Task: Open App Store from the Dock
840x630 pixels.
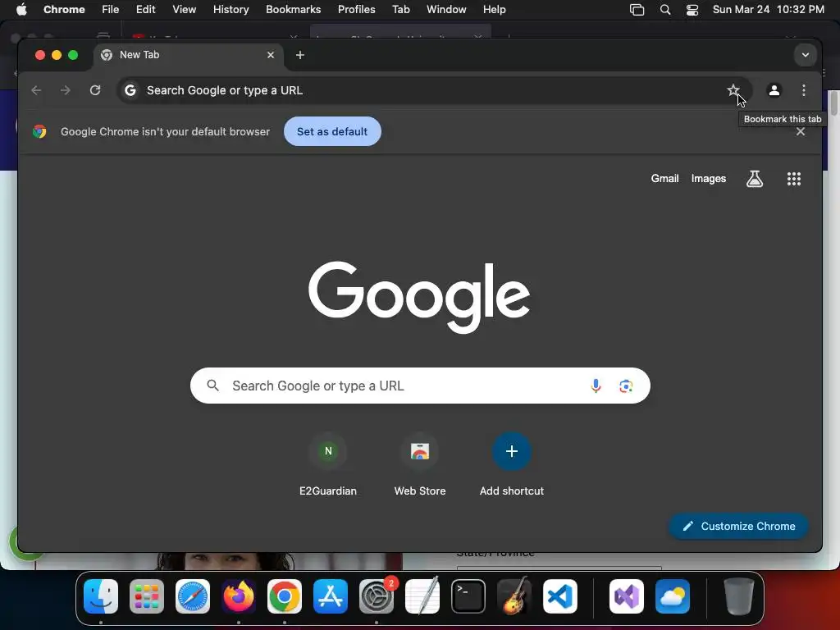Action: click(x=330, y=596)
